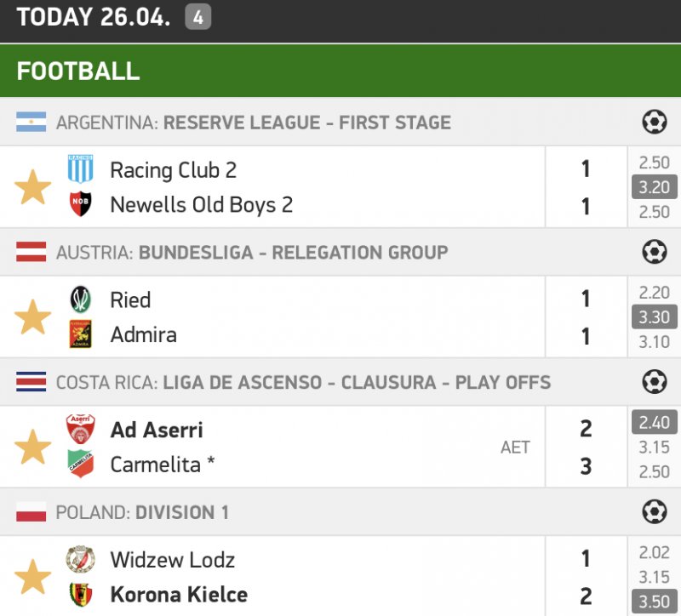The height and width of the screenshot is (616, 681).
Task: Unfavorite the Ried vs Admira match
Action: pyautogui.click(x=33, y=317)
